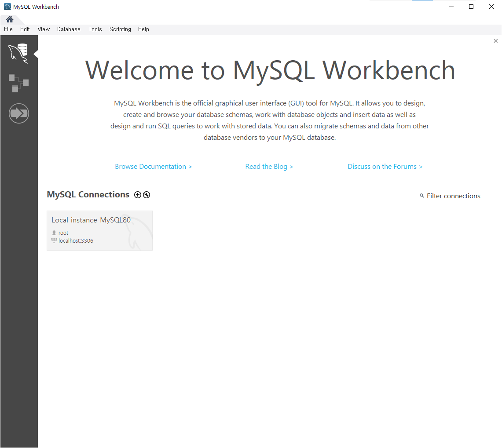Open the Migration wizard sidebar icon
The image size is (502, 448).
(19, 113)
